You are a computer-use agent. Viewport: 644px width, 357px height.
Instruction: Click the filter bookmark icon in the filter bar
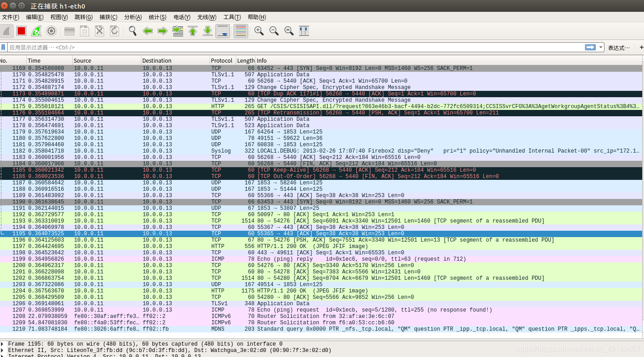4,47
